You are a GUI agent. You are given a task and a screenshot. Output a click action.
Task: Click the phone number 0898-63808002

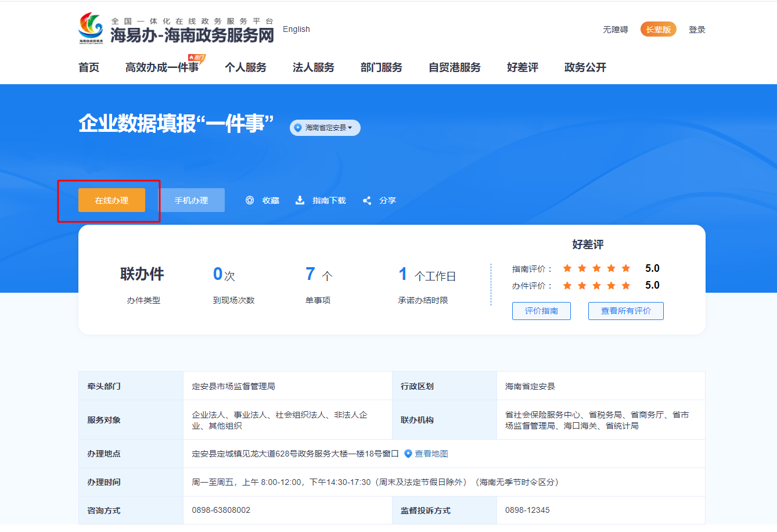pos(221,510)
